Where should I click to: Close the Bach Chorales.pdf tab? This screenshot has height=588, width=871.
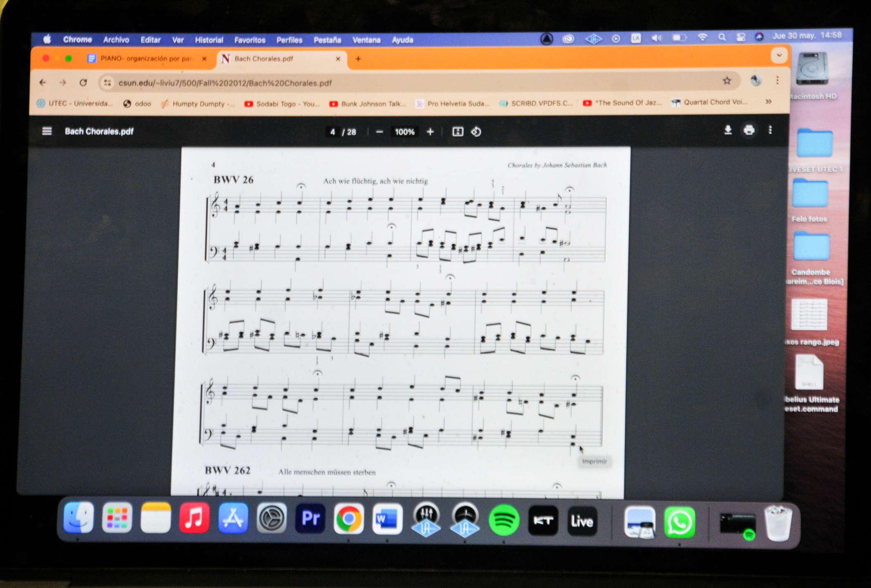coord(338,59)
